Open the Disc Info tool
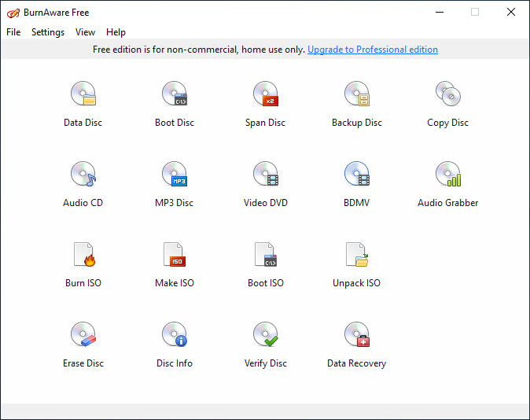 click(175, 334)
